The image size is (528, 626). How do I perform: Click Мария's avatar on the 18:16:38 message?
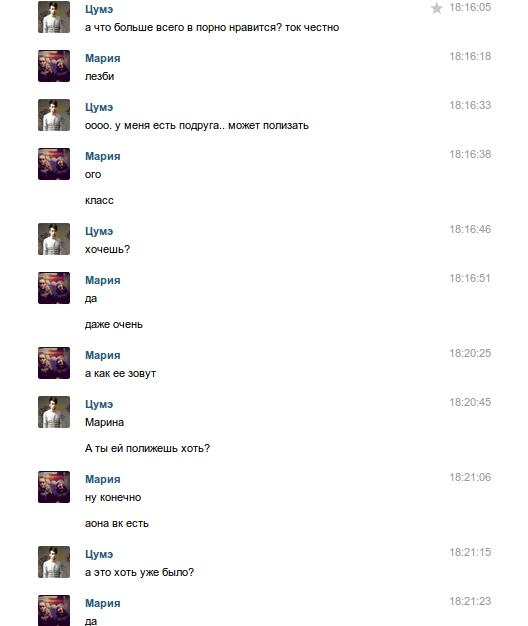(54, 164)
